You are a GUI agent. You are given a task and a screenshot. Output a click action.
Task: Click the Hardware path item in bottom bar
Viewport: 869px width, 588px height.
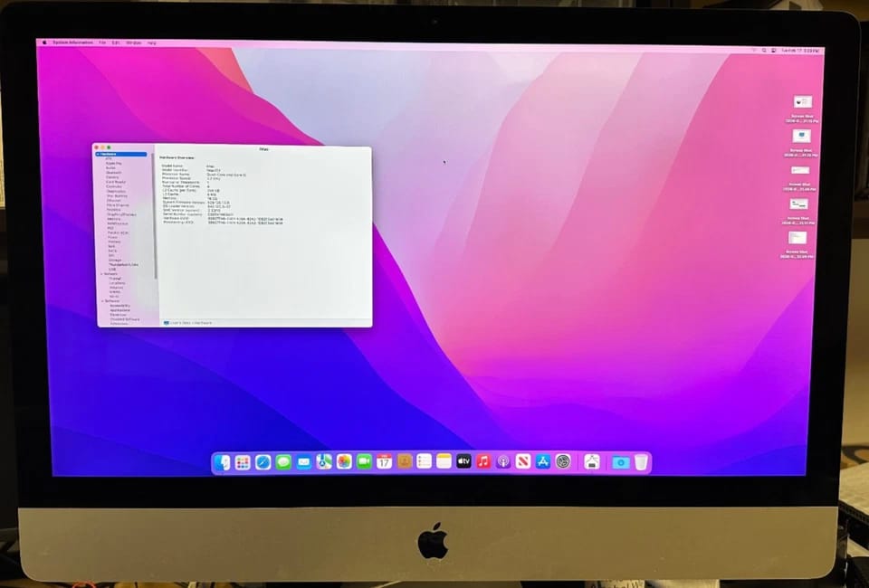(203, 323)
